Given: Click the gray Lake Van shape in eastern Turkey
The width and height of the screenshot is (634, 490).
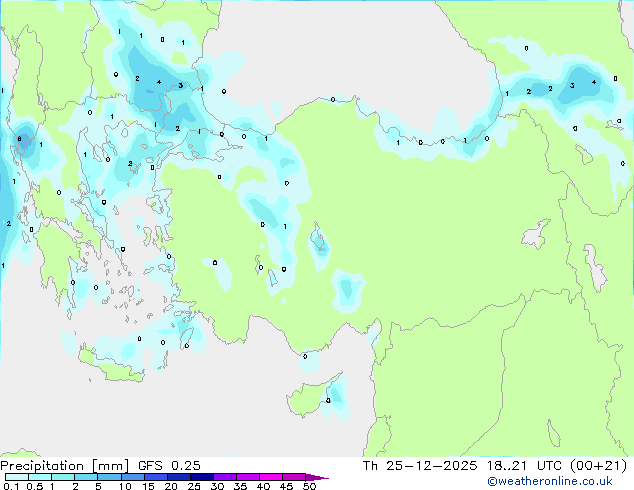Looking at the screenshot, I should [536, 234].
